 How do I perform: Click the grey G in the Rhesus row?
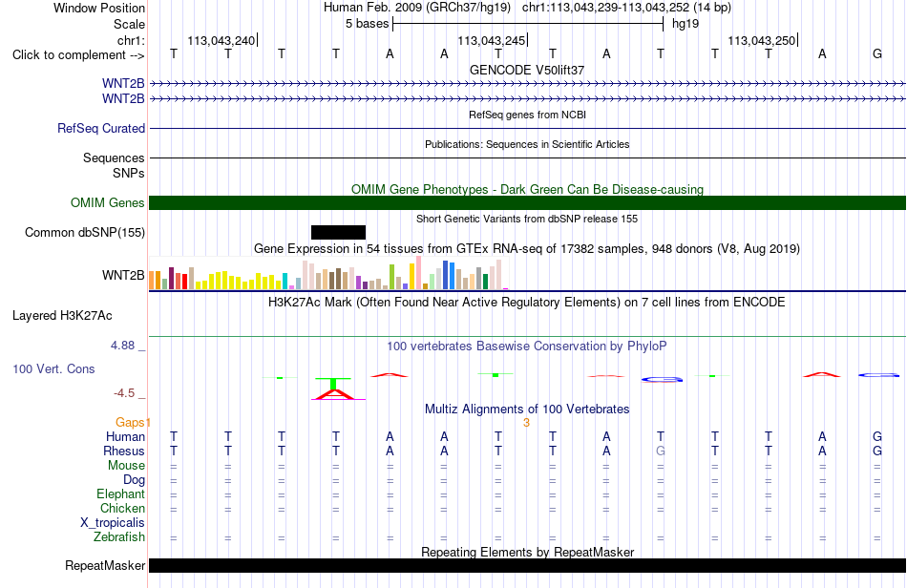pyautogui.click(x=661, y=451)
